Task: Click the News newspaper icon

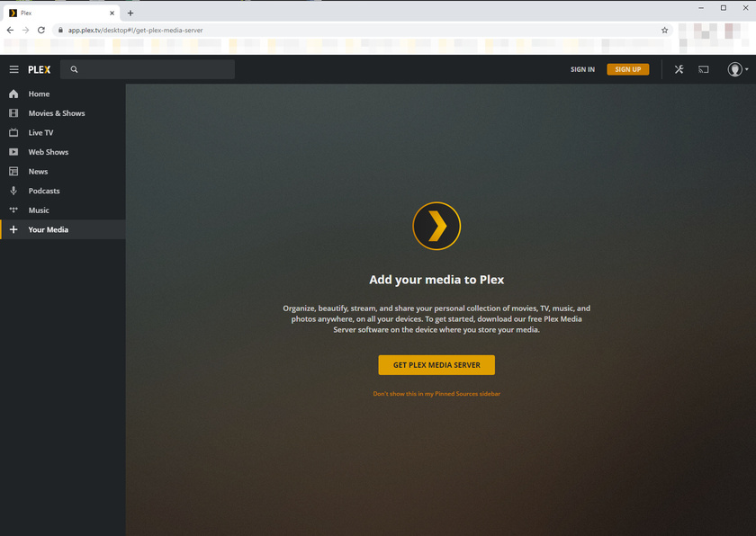Action: click(13, 172)
